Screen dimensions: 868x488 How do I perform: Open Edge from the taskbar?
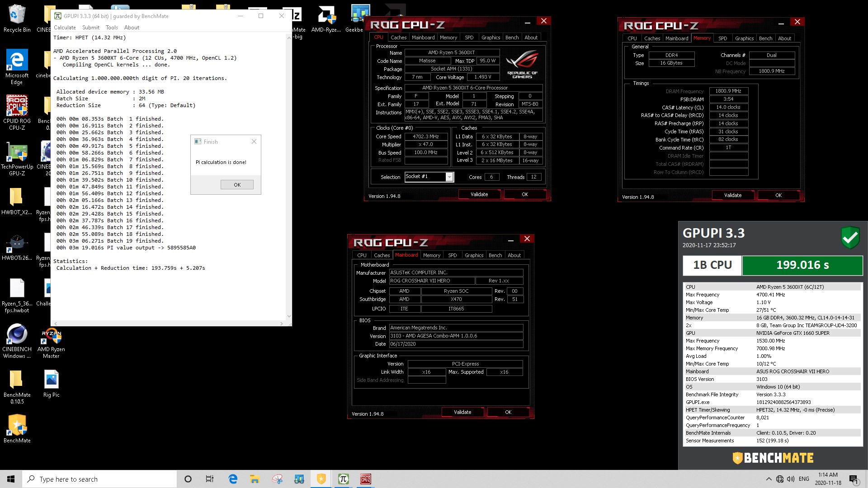(x=233, y=479)
